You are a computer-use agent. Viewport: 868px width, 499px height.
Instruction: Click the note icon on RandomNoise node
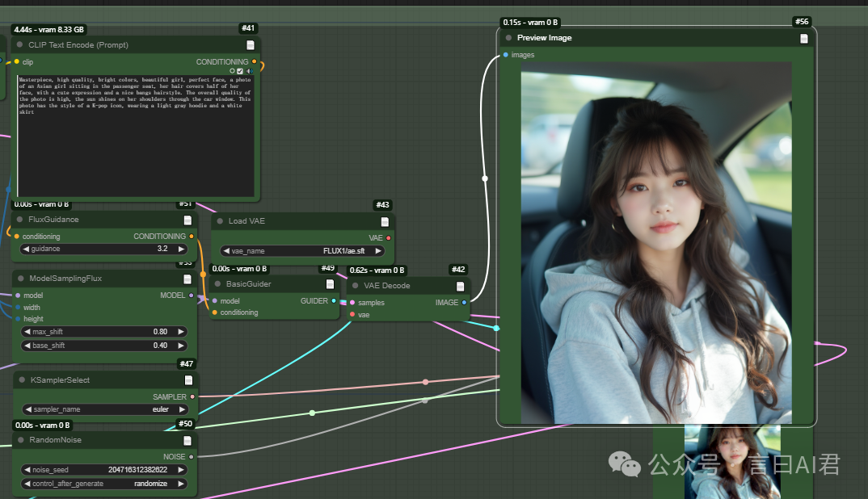click(188, 440)
